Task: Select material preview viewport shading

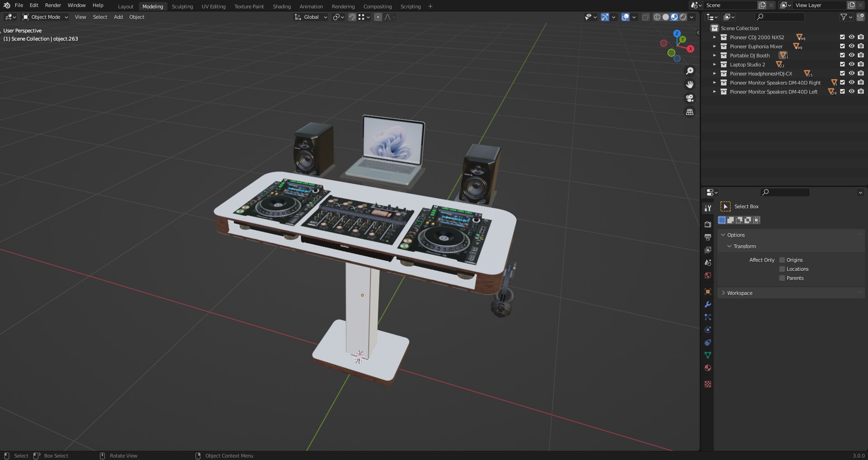Action: (674, 17)
